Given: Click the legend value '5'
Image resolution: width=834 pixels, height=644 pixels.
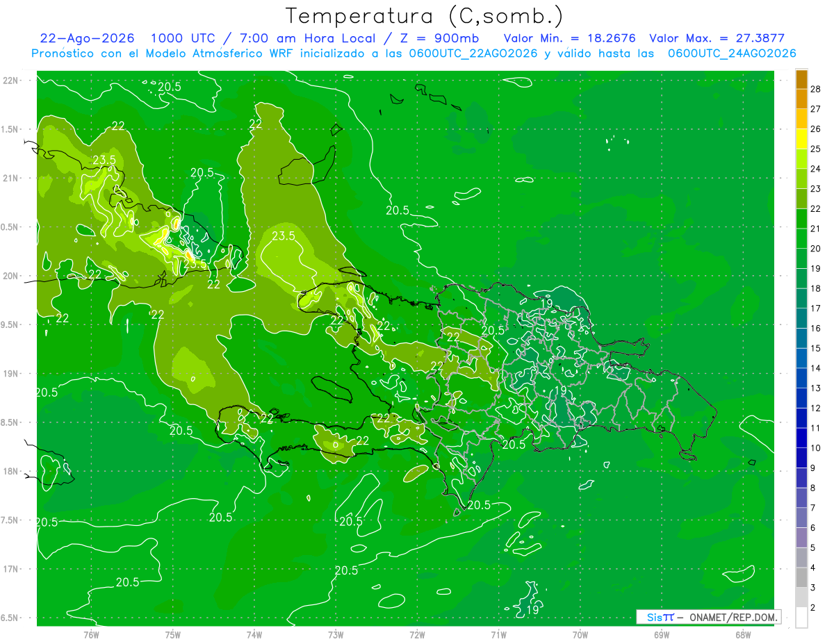Looking at the screenshot, I should tap(814, 547).
